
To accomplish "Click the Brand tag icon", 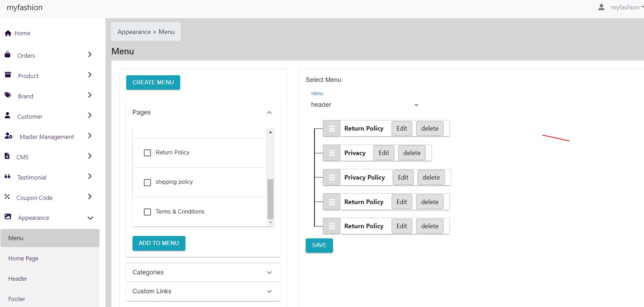I will pos(8,95).
